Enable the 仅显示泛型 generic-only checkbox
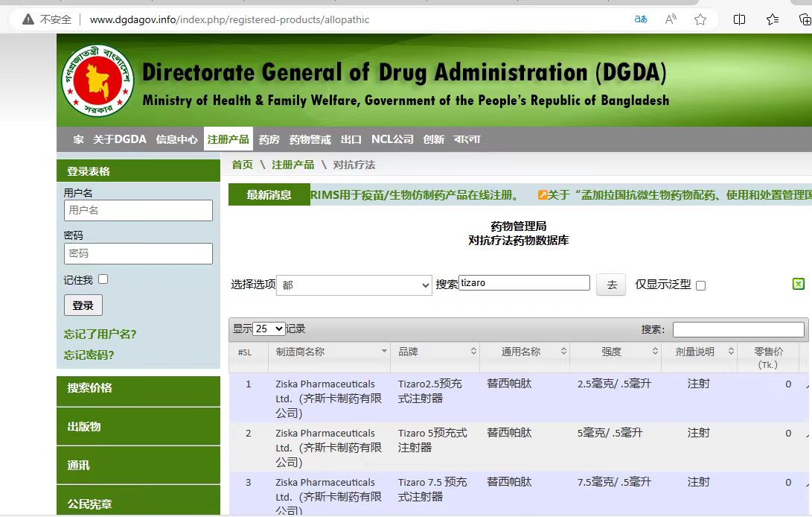This screenshot has height=517, width=812. point(700,285)
